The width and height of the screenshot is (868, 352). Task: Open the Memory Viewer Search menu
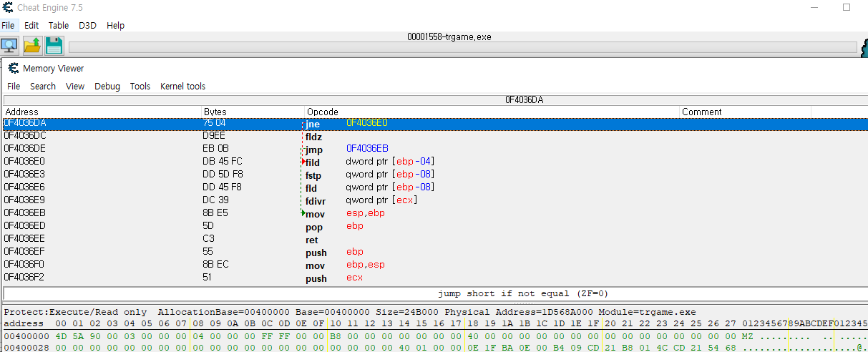coord(42,87)
